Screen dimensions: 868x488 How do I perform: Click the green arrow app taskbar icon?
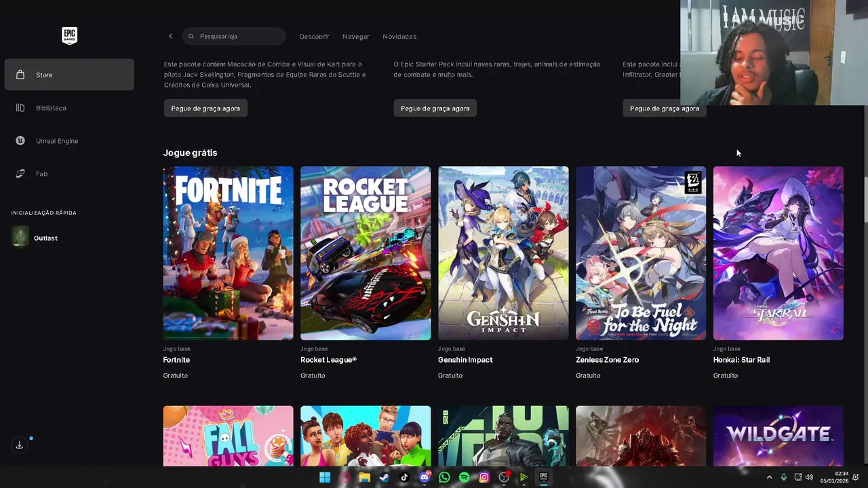(x=524, y=477)
